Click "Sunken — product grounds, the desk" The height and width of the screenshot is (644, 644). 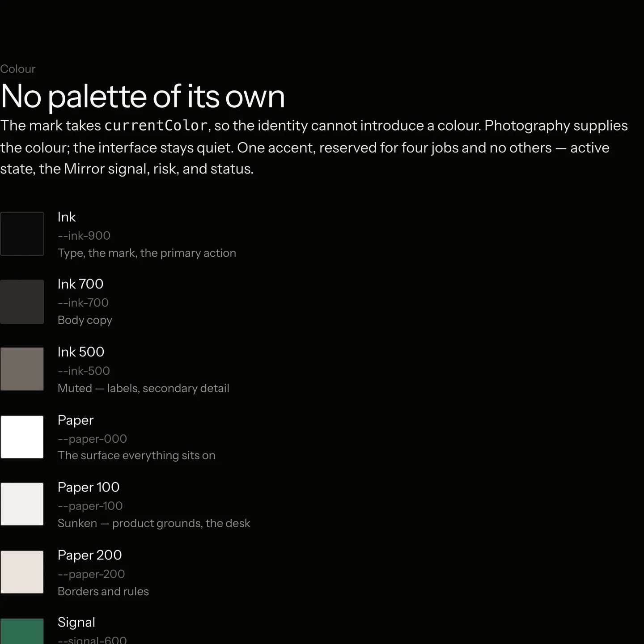154,523
